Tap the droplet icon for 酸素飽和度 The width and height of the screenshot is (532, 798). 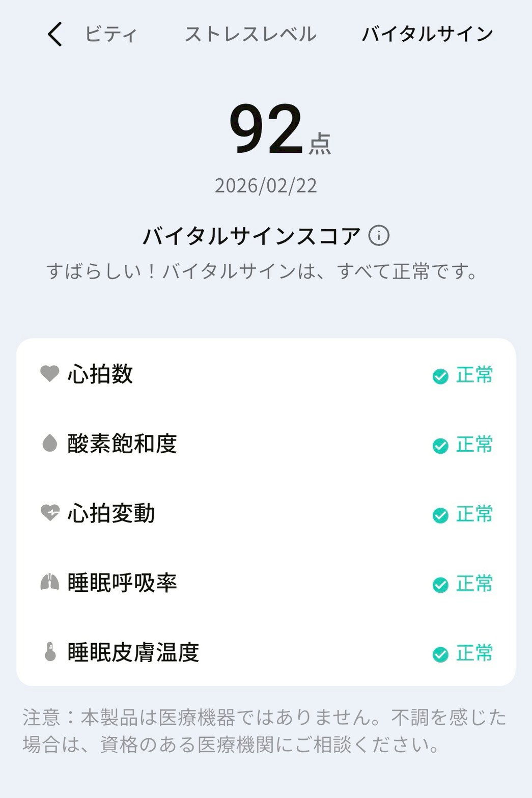(x=50, y=443)
